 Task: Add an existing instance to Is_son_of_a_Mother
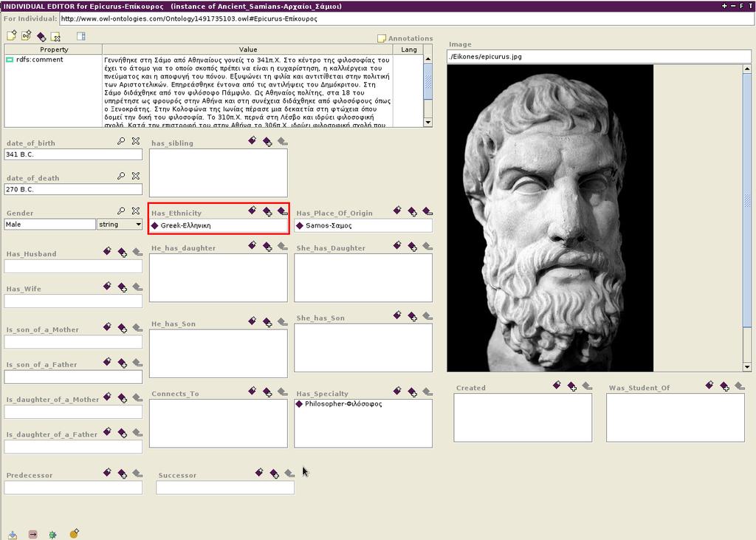(123, 328)
